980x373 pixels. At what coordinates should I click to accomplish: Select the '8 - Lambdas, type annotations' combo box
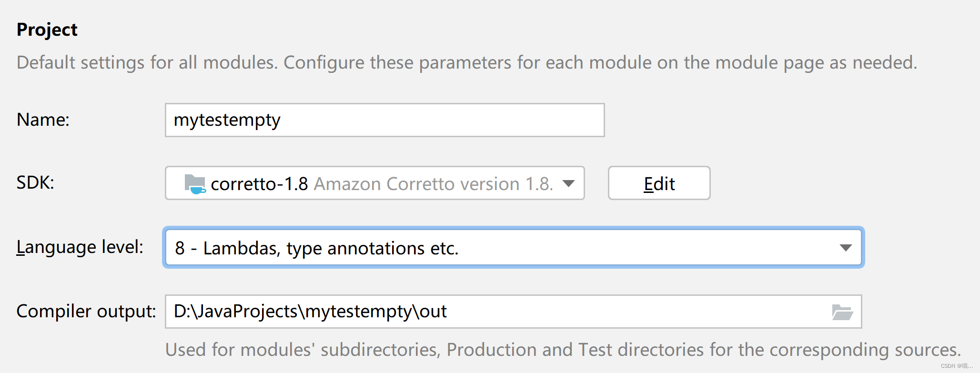click(x=476, y=248)
